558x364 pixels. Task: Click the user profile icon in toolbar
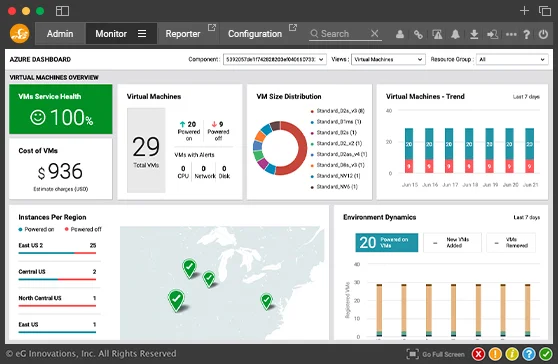point(400,34)
